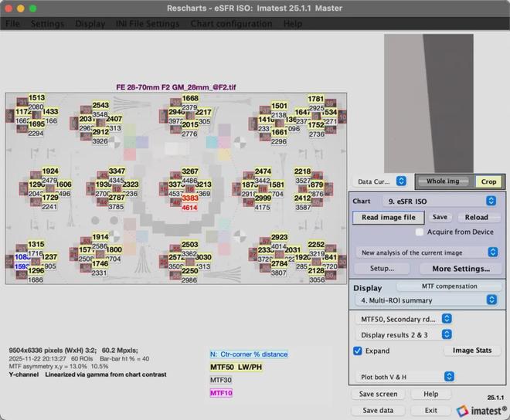Uncheck the Expand checkbox

[x=358, y=351]
